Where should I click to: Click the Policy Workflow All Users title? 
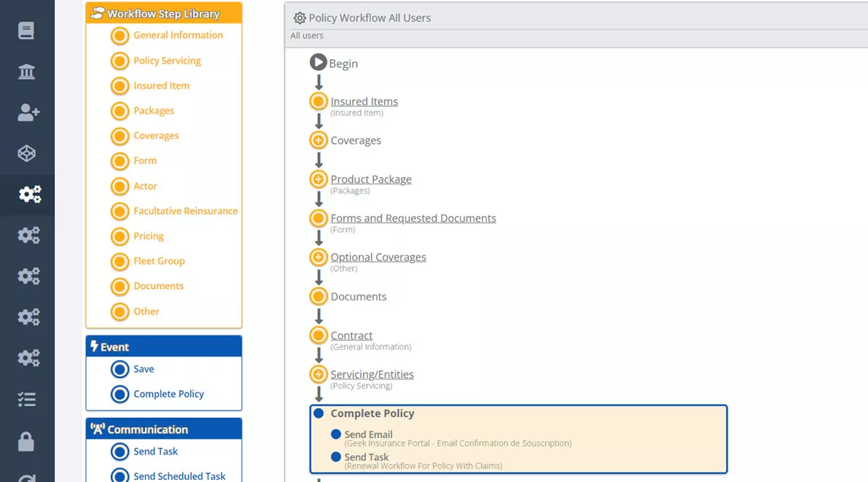[370, 18]
